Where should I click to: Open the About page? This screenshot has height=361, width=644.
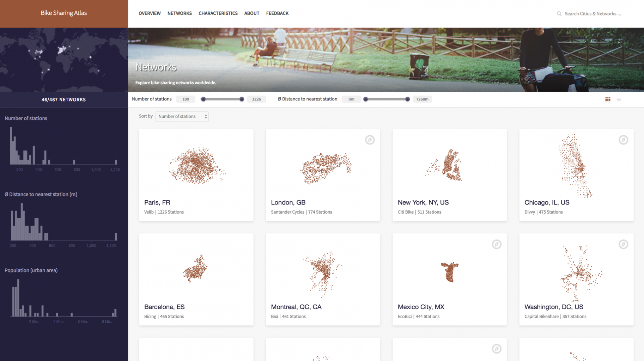(252, 13)
